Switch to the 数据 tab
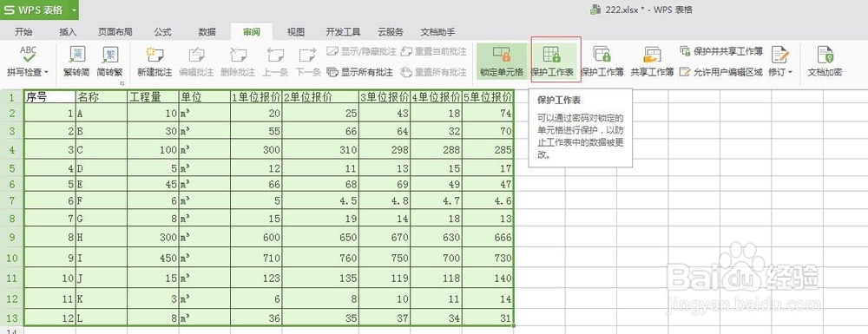The height and width of the screenshot is (334, 868). point(207,32)
